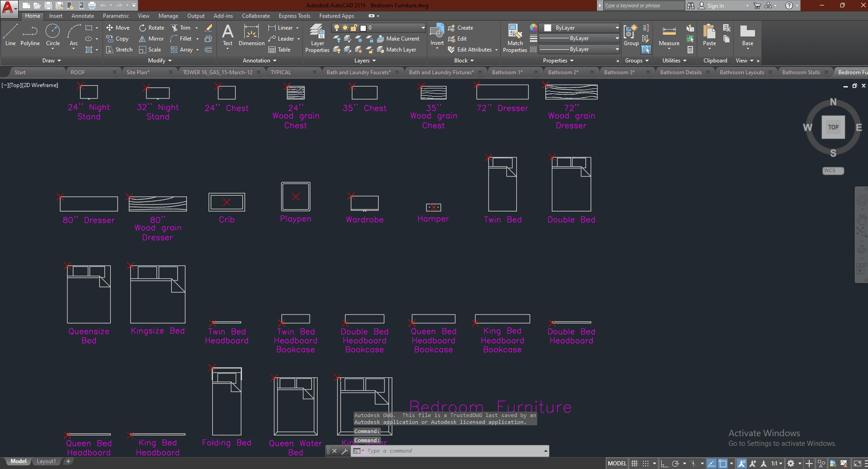Switch to the Bathroom Details drawing tab
The height and width of the screenshot is (469, 868).
(681, 72)
